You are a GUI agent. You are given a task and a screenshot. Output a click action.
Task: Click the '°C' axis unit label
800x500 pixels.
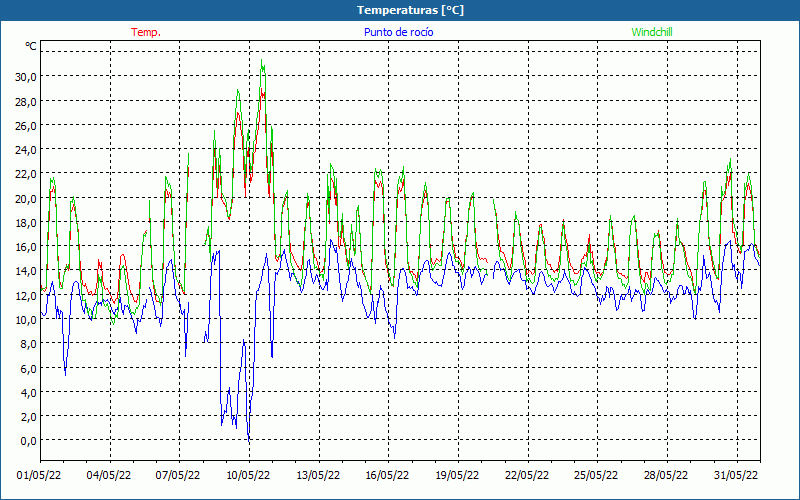(31, 46)
